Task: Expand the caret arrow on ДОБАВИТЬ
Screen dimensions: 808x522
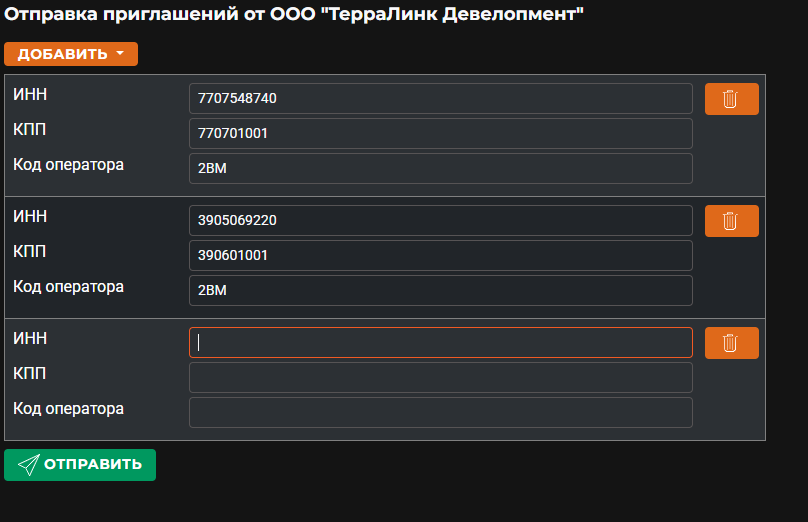Action: click(120, 53)
